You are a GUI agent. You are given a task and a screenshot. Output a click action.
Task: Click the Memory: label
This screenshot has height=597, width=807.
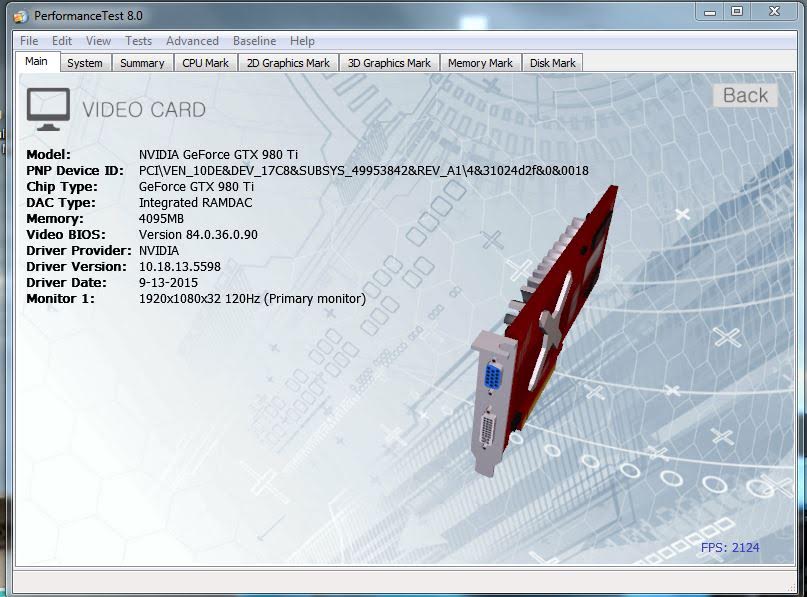click(55, 218)
